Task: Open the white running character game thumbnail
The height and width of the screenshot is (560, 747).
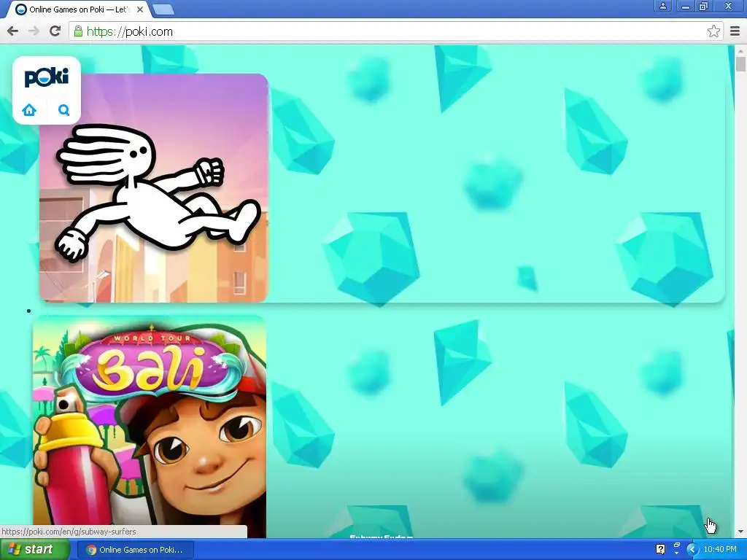Action: click(x=154, y=188)
